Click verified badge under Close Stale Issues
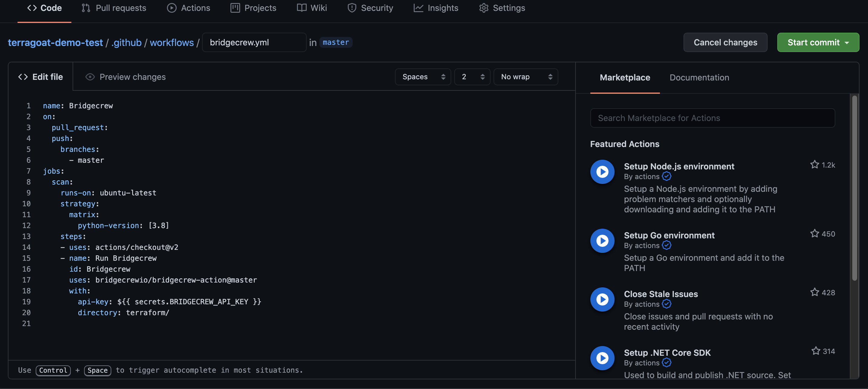Image resolution: width=868 pixels, height=389 pixels. [666, 304]
